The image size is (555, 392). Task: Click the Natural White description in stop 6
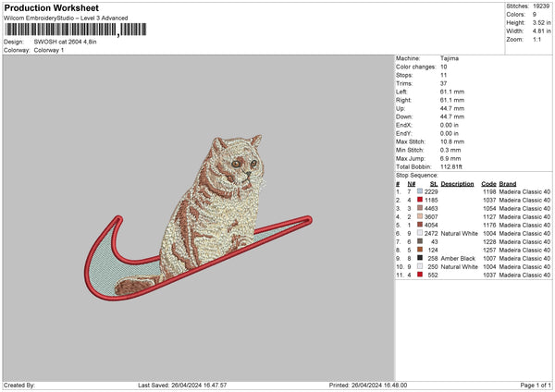pyautogui.click(x=459, y=233)
